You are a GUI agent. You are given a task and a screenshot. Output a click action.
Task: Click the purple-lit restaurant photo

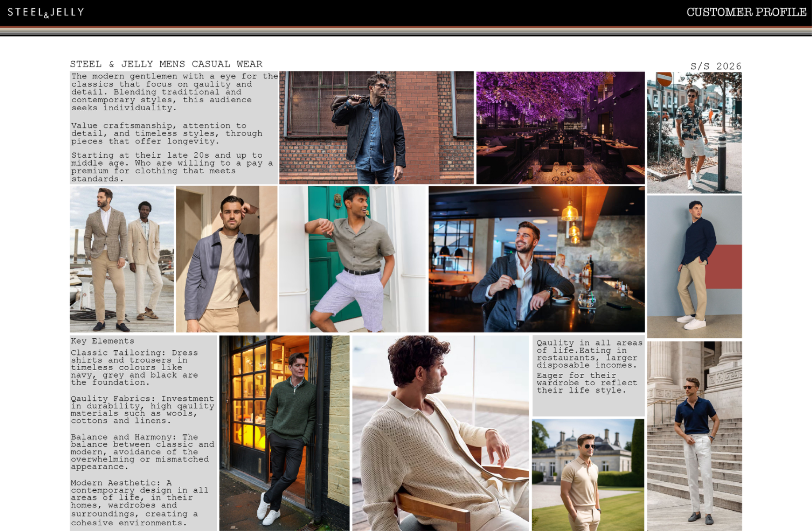point(560,128)
